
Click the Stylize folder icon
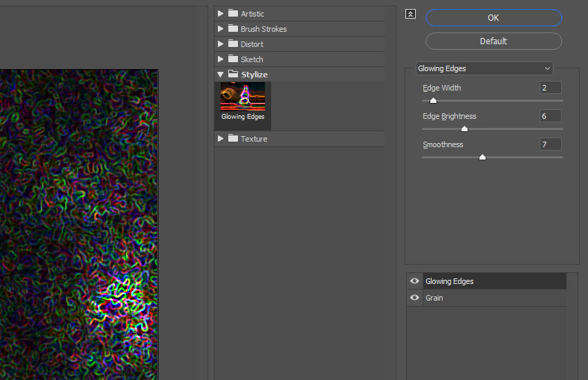pos(233,75)
